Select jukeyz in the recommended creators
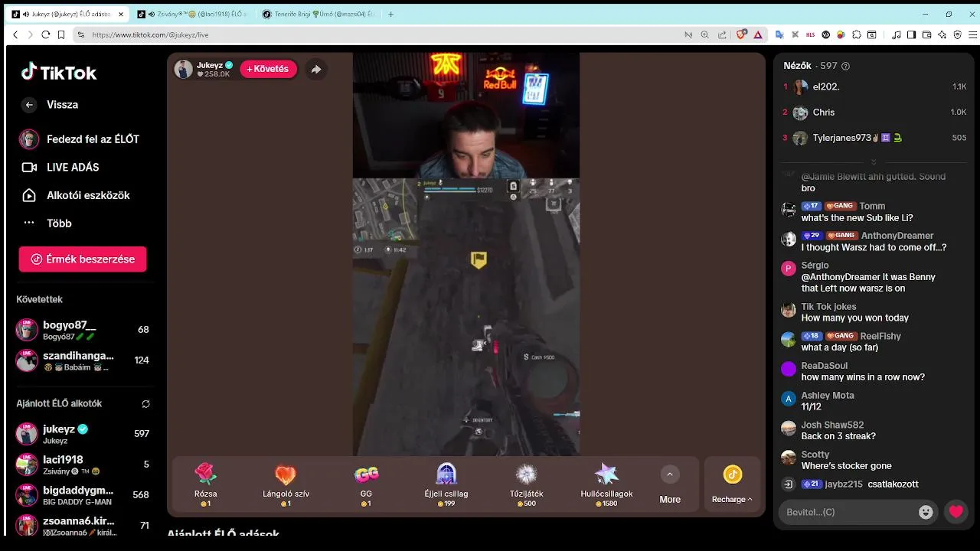Image resolution: width=980 pixels, height=551 pixels. pos(83,434)
